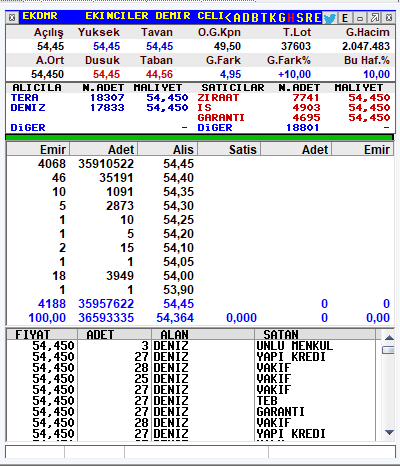
Task: Click the trades list scrollbar thumb
Action: (389, 350)
